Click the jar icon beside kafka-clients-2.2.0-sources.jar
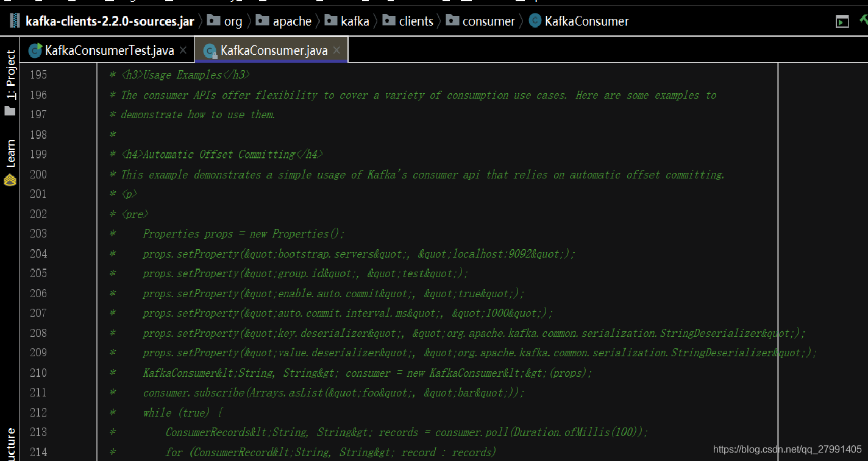The height and width of the screenshot is (461, 868). (x=14, y=20)
